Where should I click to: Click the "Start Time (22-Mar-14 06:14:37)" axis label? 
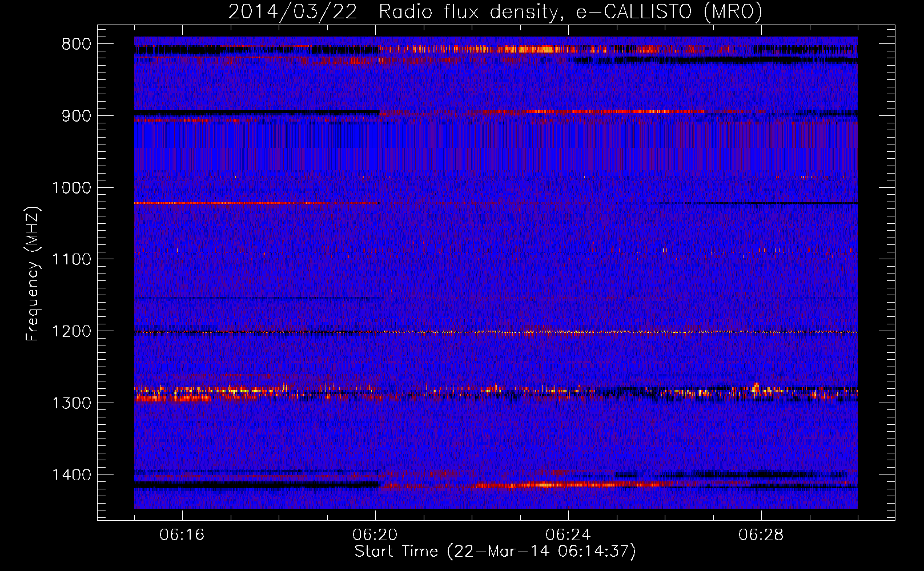pos(495,552)
